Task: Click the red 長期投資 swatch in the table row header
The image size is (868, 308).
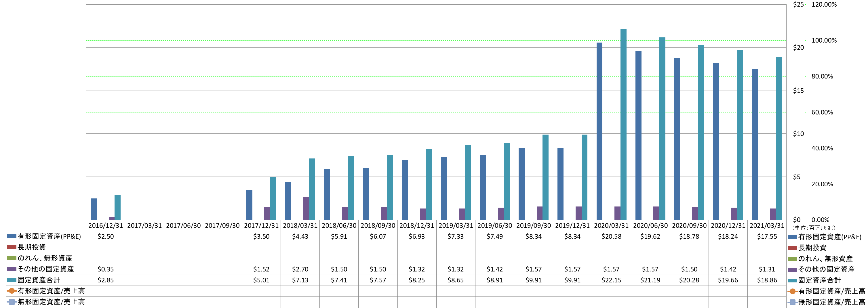Action: point(12,247)
